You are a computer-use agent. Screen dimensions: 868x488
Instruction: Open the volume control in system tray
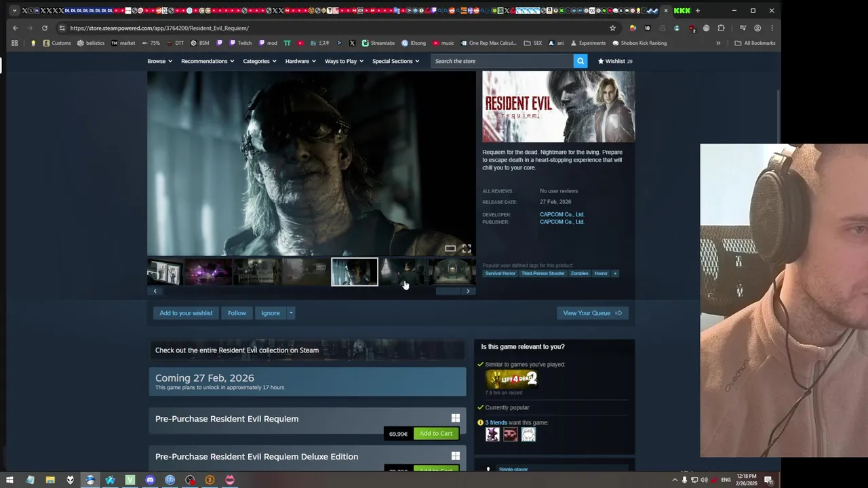[704, 480]
